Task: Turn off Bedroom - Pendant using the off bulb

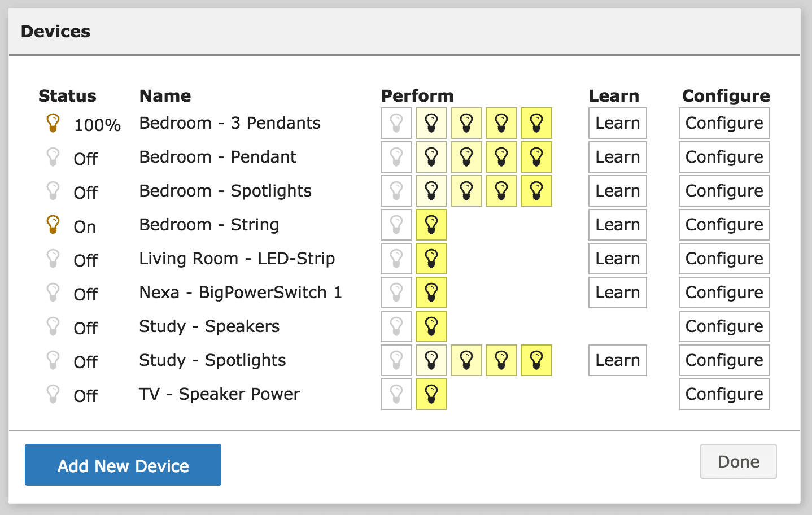Action: click(396, 157)
